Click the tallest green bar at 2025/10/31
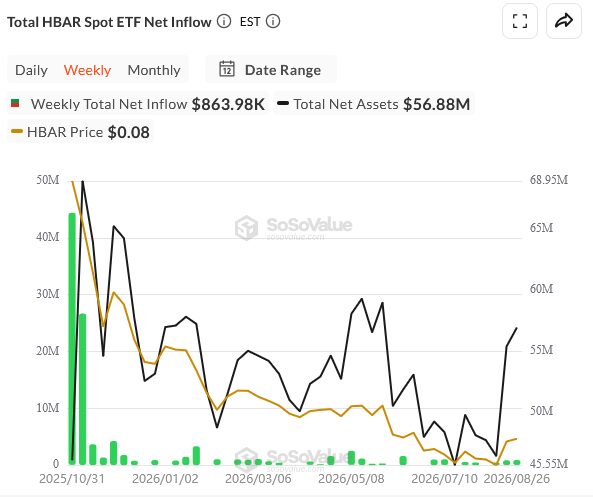Image resolution: width=593 pixels, height=497 pixels. pos(72,339)
